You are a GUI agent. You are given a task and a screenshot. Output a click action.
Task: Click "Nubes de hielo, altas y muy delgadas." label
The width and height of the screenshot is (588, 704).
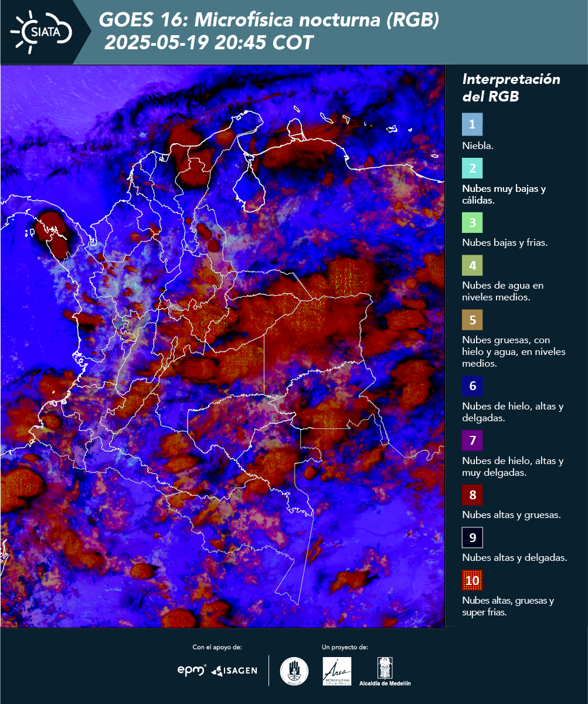point(513,466)
